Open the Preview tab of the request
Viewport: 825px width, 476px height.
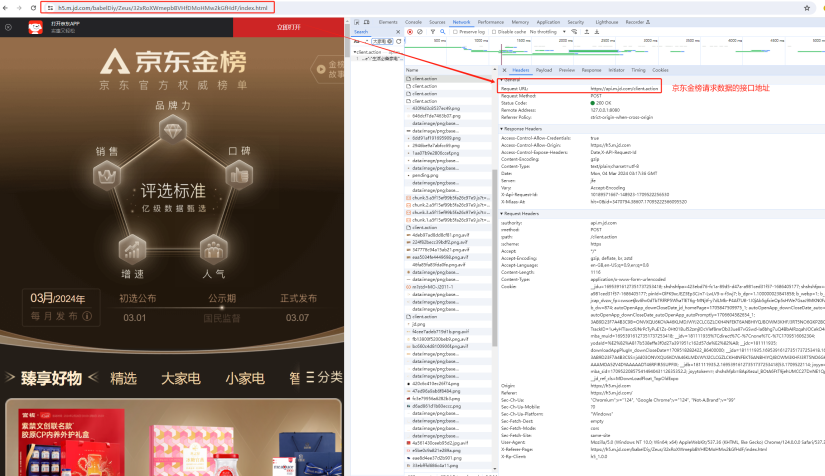coord(567,70)
